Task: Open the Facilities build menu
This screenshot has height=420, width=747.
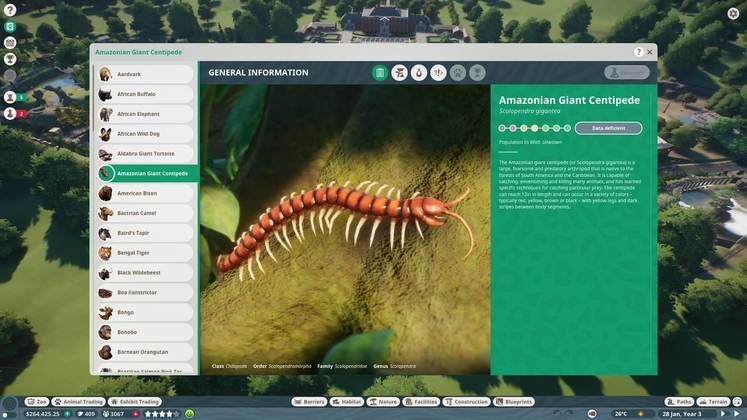Action: click(421, 402)
